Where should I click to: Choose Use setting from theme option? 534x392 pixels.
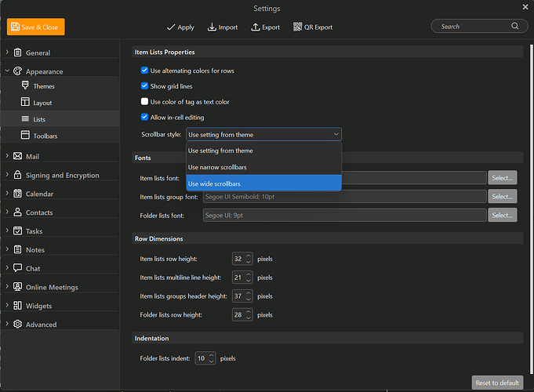(263, 151)
